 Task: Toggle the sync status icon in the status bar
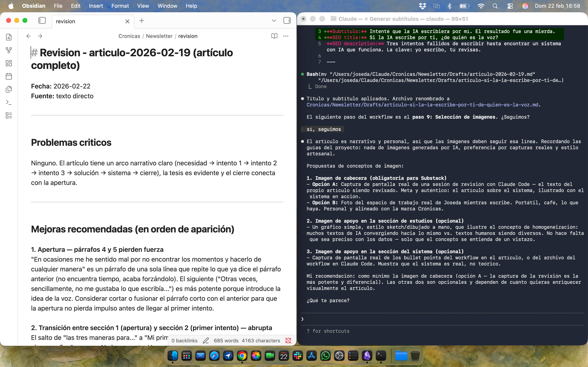pos(288,340)
